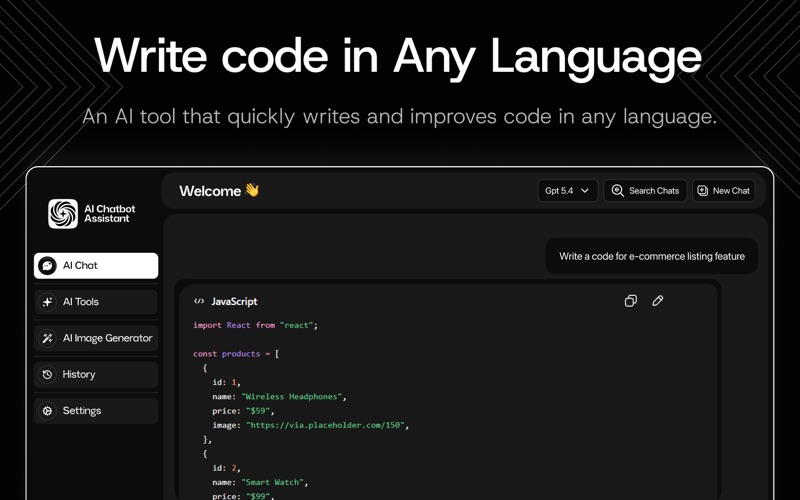
Task: Click the Write code in Any Language headline
Action: pos(398,57)
